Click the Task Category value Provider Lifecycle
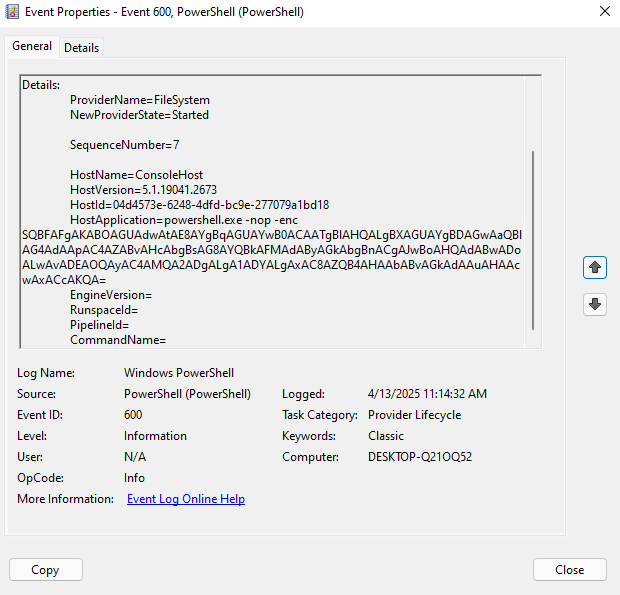The image size is (620, 595). tap(414, 415)
